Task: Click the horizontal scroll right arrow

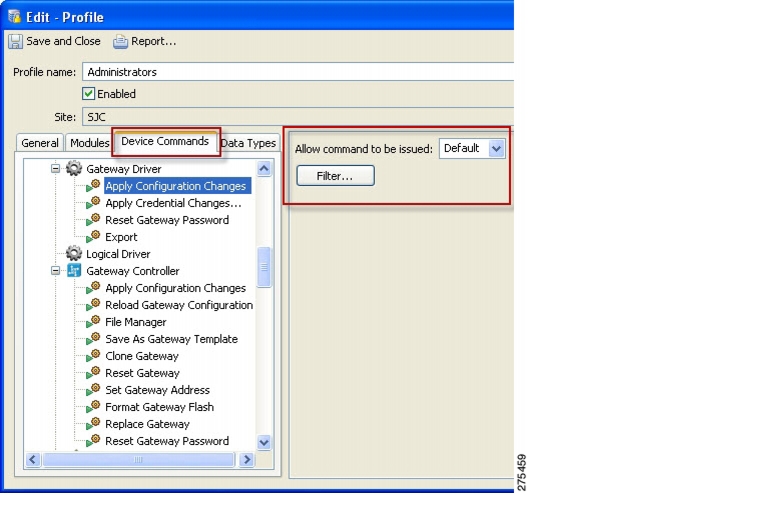Action: 246,459
